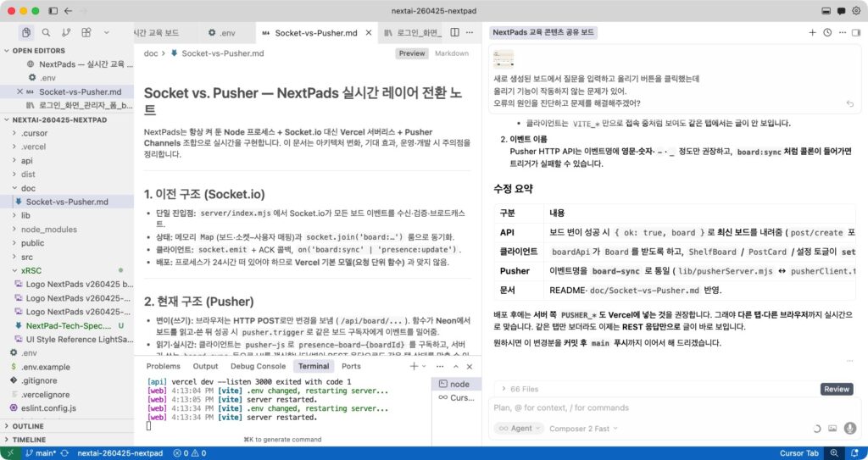The image size is (868, 460).
Task: Open Cursor settings gear icon
Action: [856, 10]
